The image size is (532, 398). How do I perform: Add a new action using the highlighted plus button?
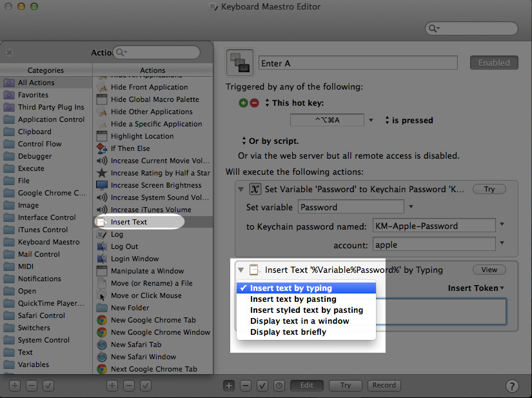229,386
